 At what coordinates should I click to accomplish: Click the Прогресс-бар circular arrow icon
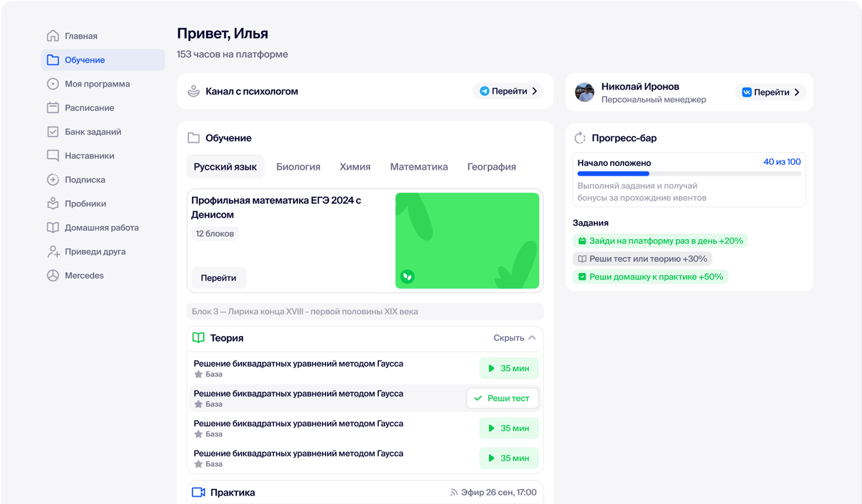pos(580,138)
